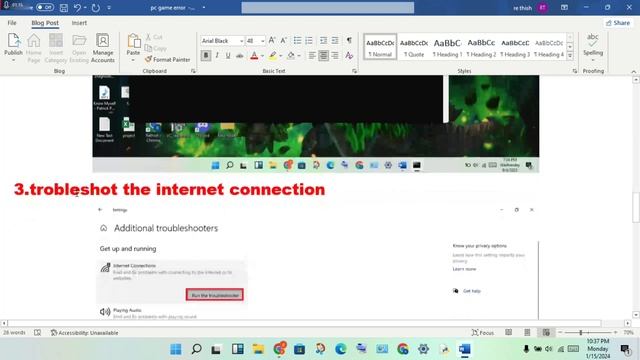640x360 pixels.
Task: Apply the red font color swatch
Action: pos(254,56)
